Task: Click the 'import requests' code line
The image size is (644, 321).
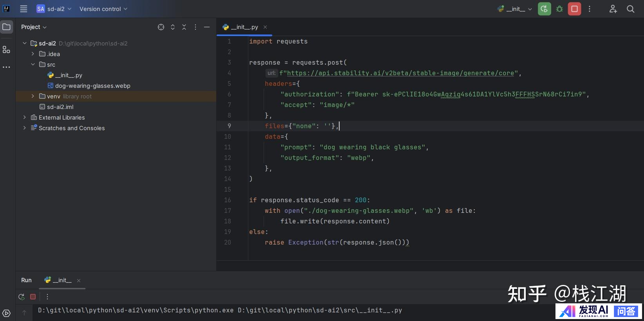Action: 278,41
